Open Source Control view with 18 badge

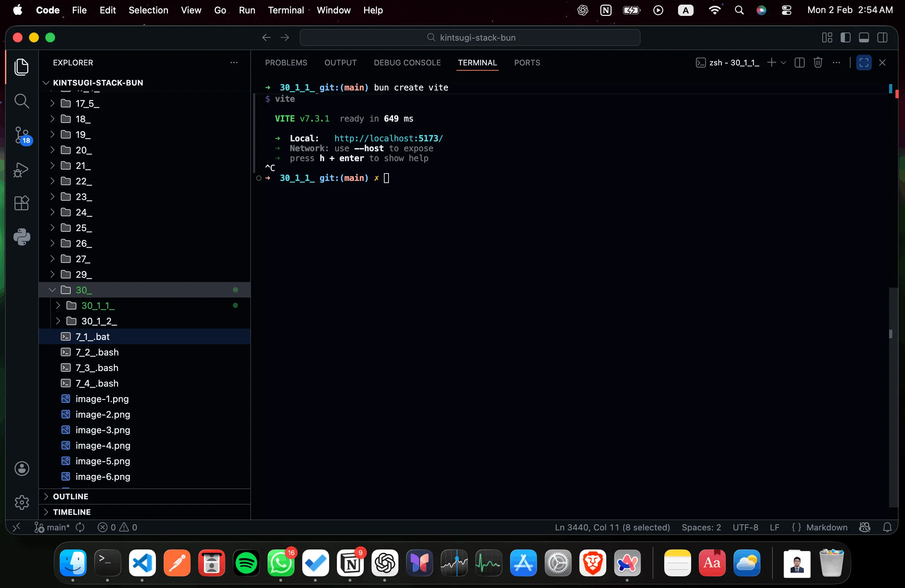(21, 135)
